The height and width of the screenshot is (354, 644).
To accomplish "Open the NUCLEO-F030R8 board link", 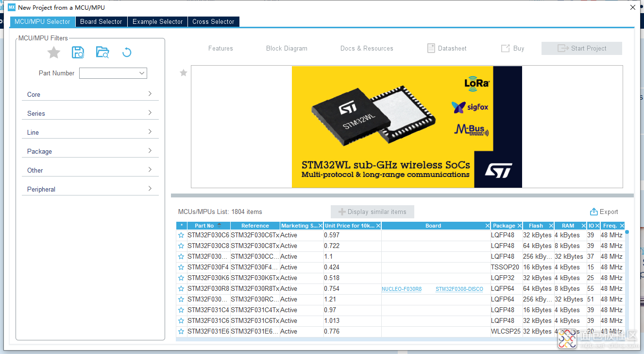I will [x=402, y=289].
